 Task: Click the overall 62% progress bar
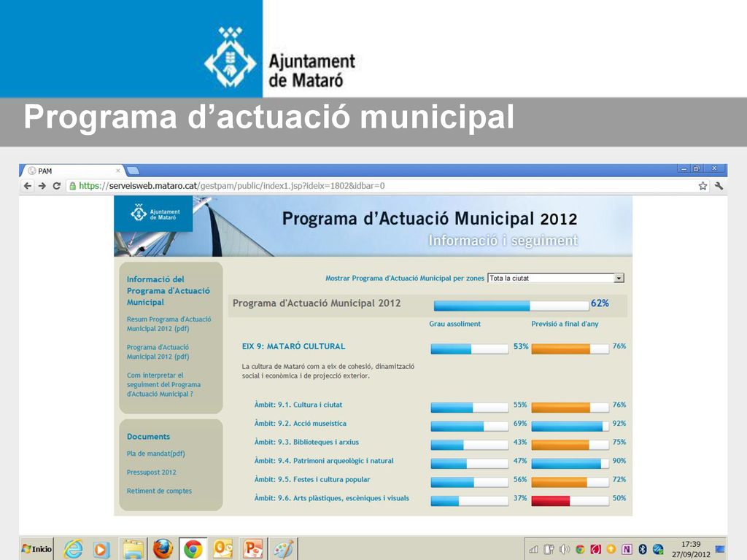click(x=511, y=306)
